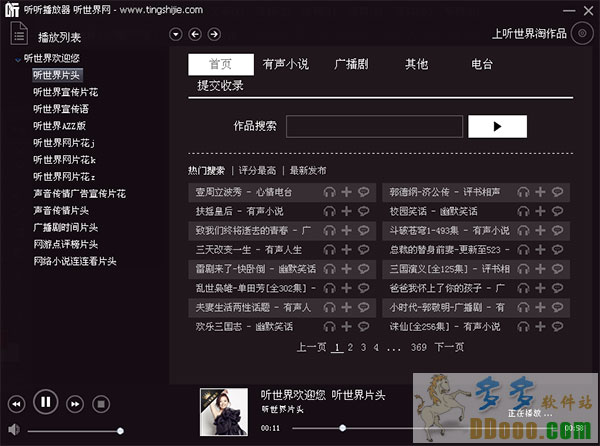Go to 下一页 next page
This screenshot has height=446, width=600.
point(449,347)
